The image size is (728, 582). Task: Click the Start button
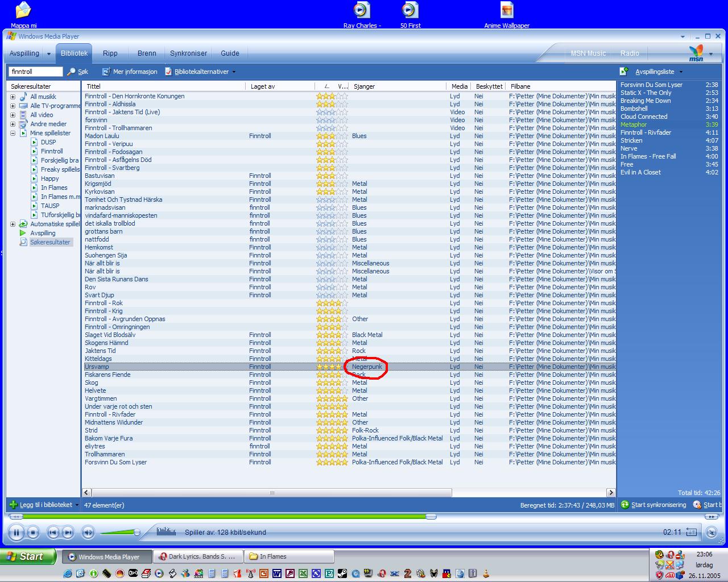[28, 556]
